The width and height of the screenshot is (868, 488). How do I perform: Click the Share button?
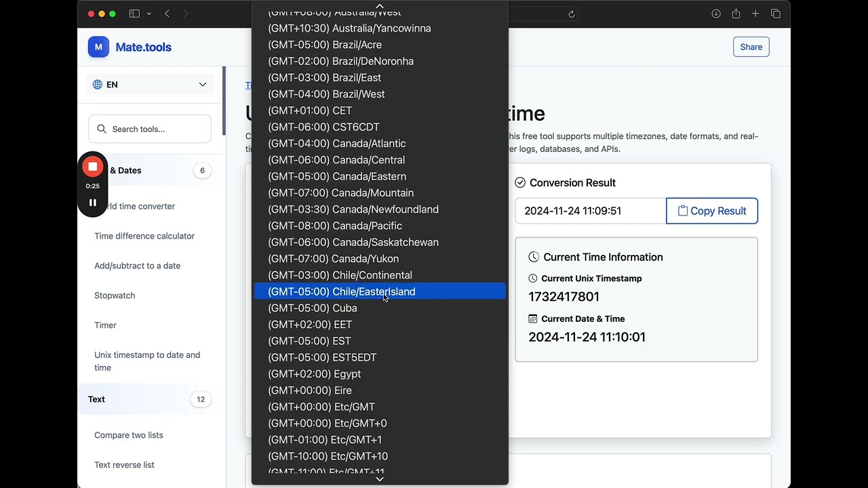tap(751, 47)
